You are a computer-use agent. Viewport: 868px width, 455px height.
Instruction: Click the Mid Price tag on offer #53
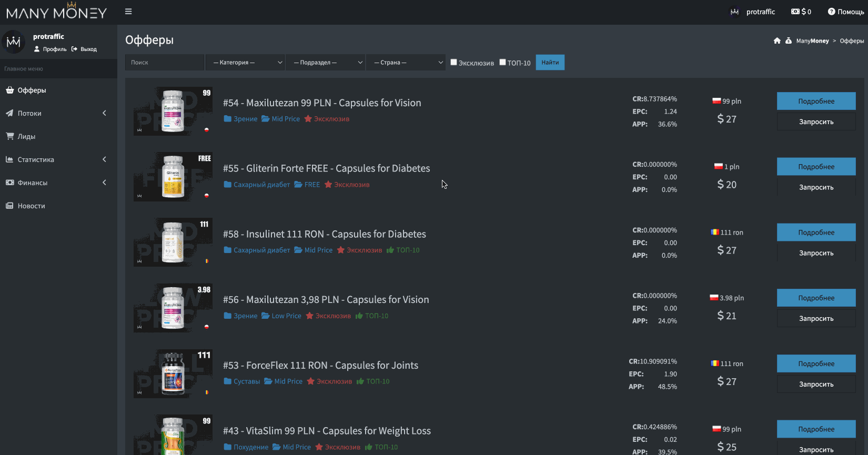point(288,381)
